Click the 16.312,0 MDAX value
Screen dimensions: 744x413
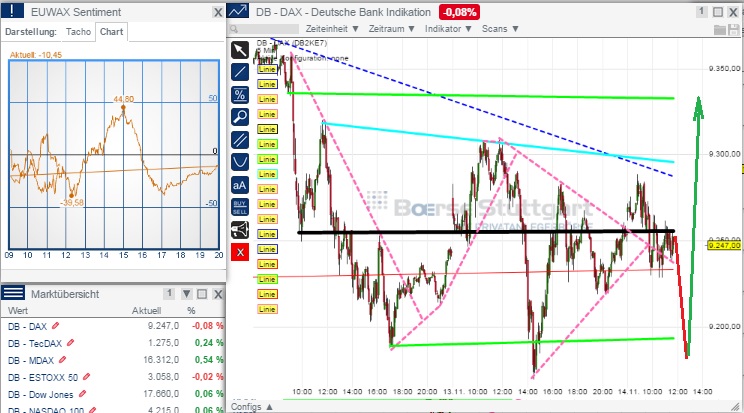pyautogui.click(x=161, y=360)
